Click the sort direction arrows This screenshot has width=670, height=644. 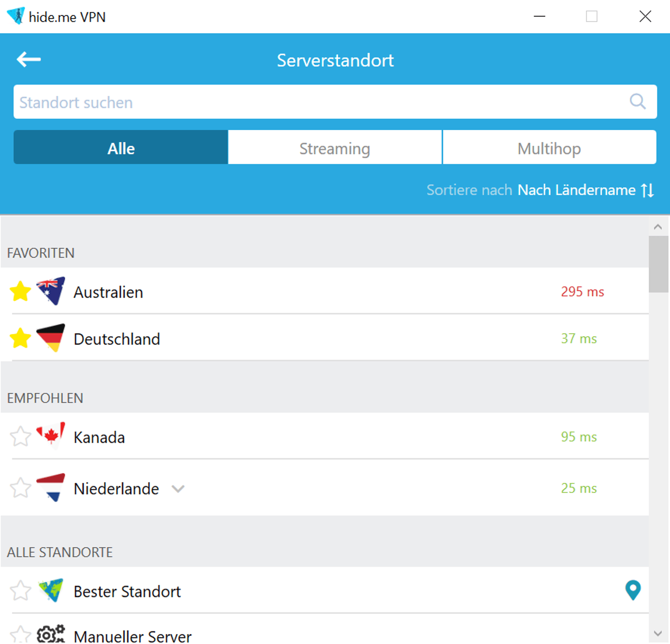647,190
